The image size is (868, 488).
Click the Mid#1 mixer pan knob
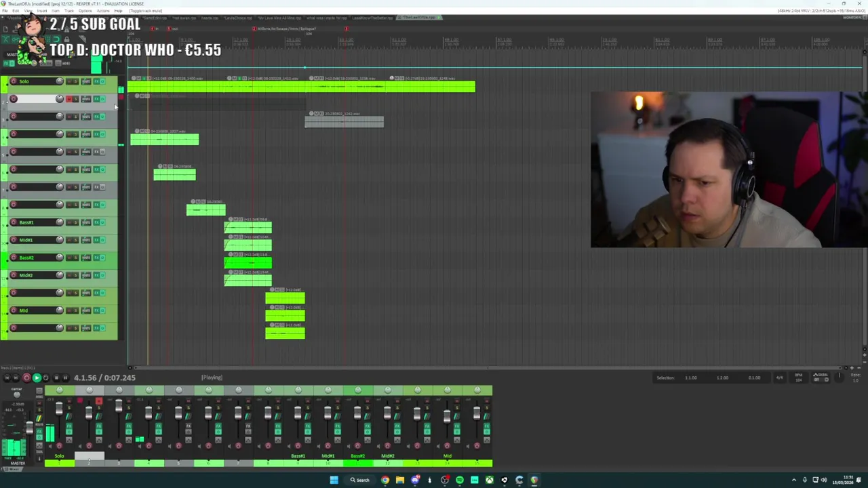(x=328, y=390)
